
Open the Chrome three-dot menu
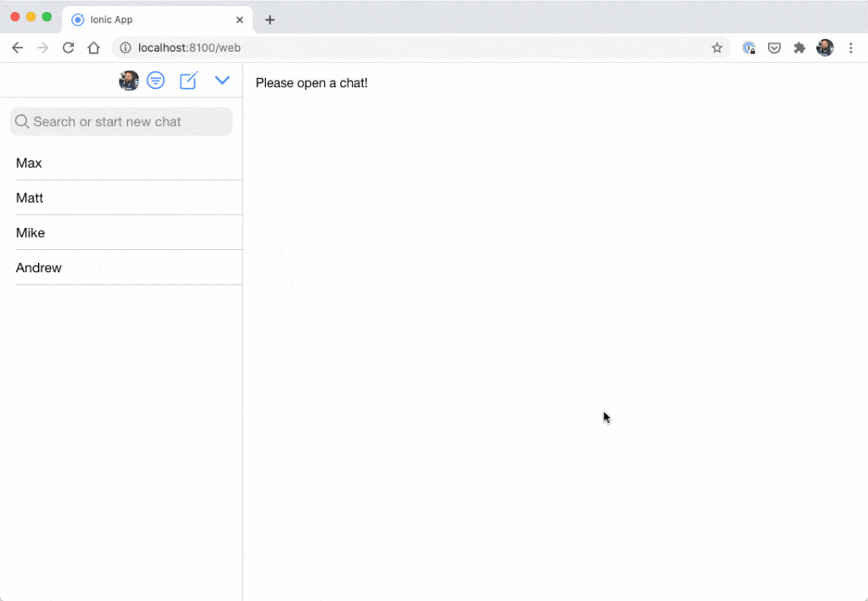(851, 48)
